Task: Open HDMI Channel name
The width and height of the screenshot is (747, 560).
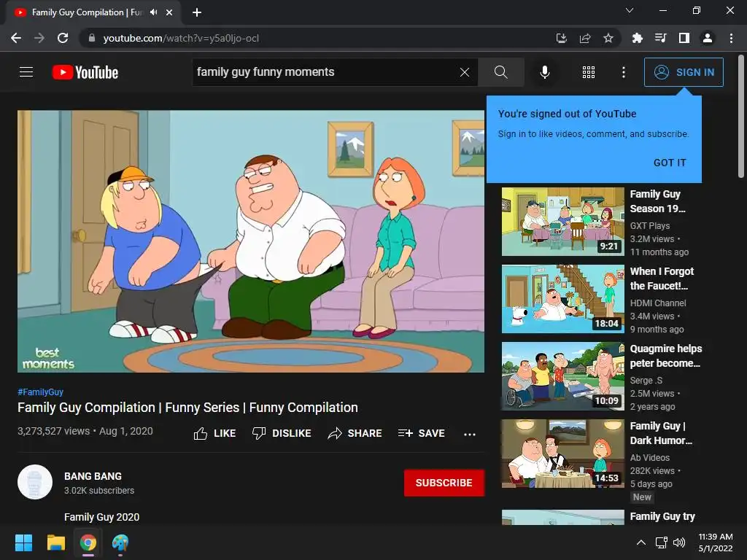Action: pos(658,303)
